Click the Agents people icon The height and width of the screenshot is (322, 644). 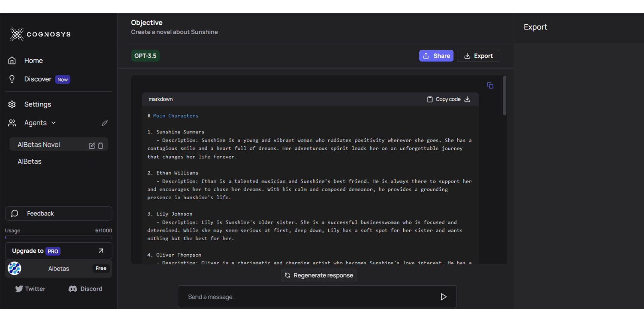tap(12, 123)
